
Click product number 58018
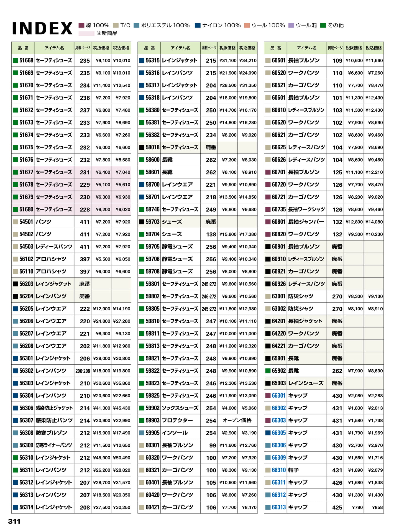coord(153,147)
